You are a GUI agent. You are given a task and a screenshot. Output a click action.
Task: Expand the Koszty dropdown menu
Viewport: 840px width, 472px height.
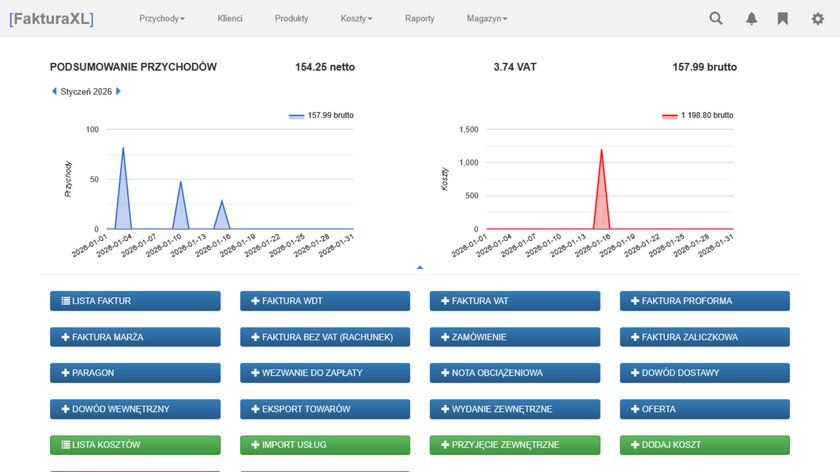tap(356, 18)
